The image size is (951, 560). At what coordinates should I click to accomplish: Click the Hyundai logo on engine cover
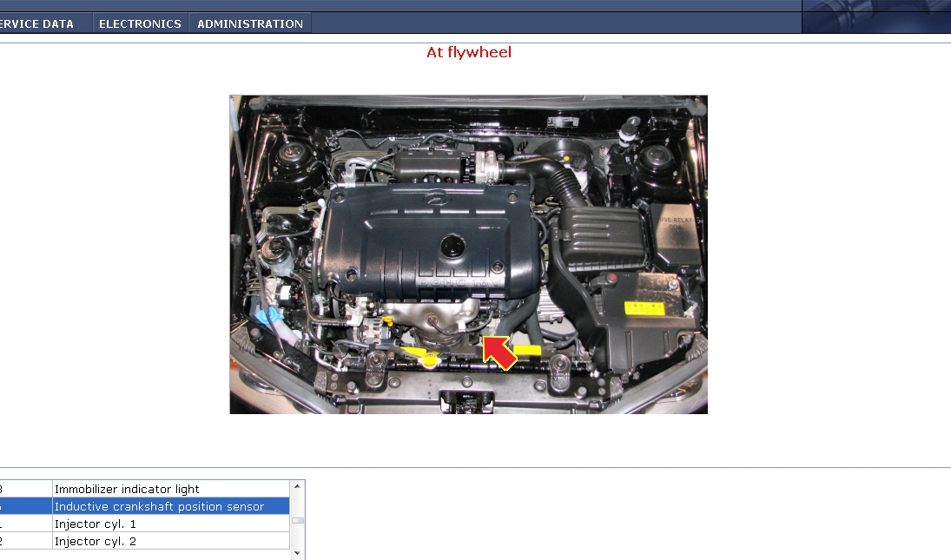click(435, 198)
